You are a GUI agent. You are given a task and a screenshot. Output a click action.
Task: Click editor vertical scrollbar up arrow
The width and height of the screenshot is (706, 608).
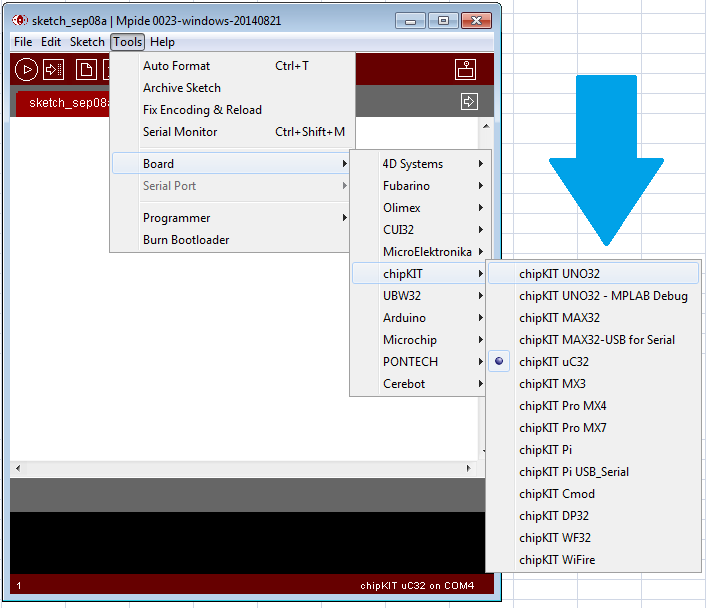(486, 126)
